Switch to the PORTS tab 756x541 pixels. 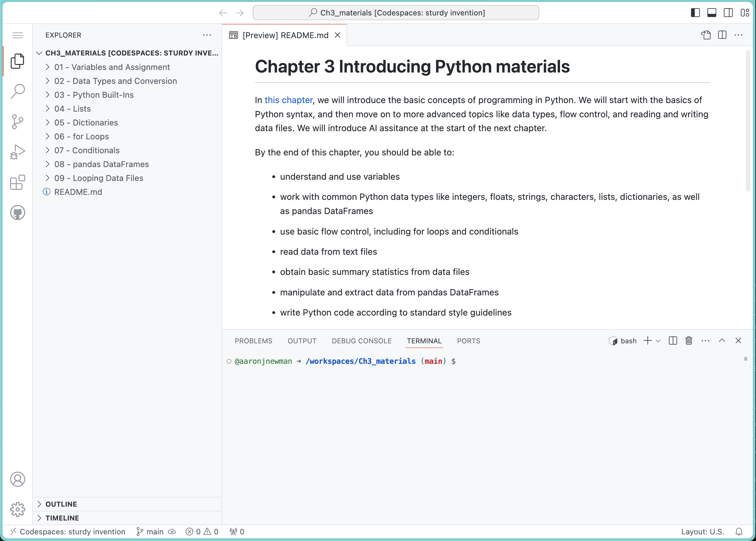[468, 341]
